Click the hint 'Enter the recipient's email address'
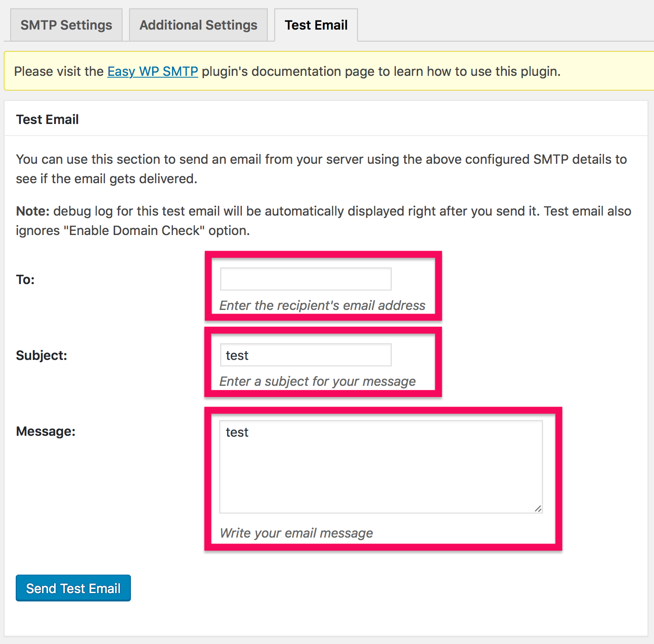This screenshot has height=644, width=654. 322,305
